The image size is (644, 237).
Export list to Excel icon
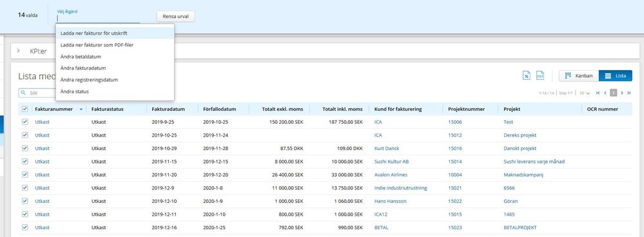tap(527, 75)
